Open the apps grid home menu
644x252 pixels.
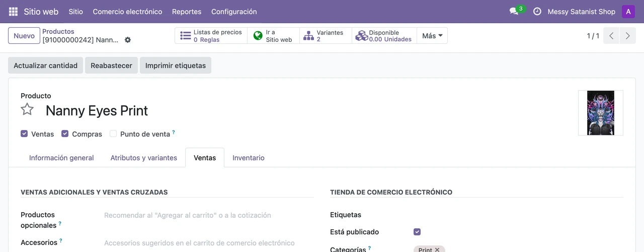(14, 12)
